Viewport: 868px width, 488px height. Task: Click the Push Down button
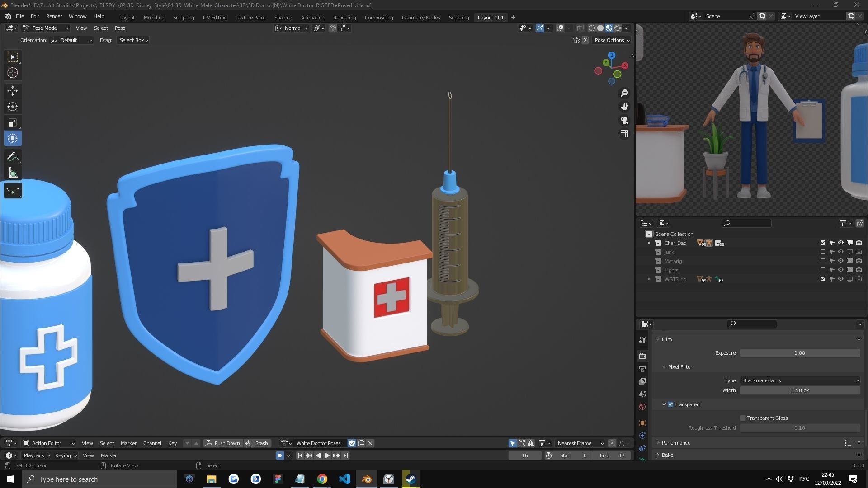tap(223, 443)
